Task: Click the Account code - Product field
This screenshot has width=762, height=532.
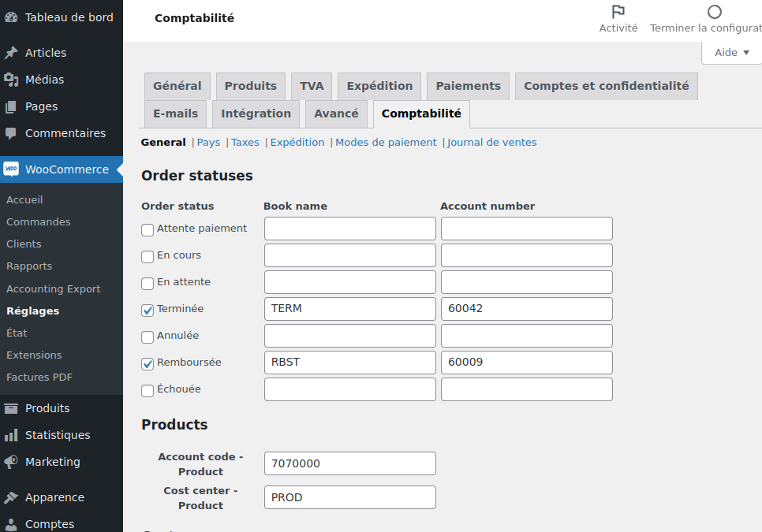Action: tap(349, 463)
